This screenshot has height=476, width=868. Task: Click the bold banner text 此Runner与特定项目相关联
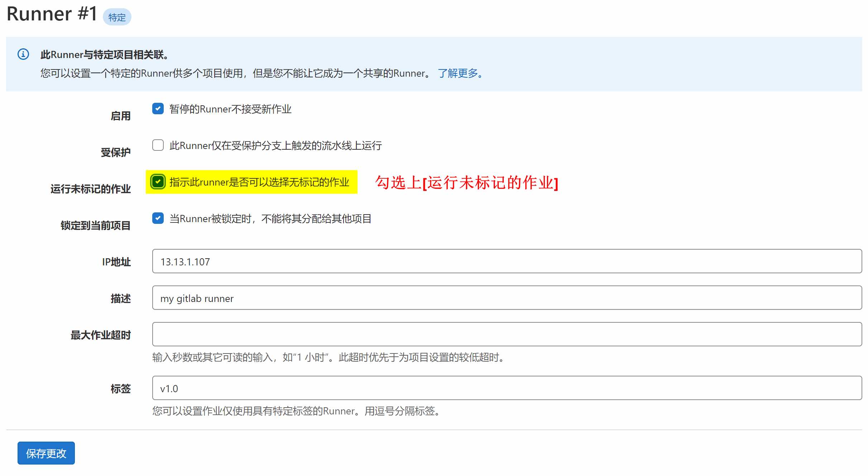[x=104, y=55]
